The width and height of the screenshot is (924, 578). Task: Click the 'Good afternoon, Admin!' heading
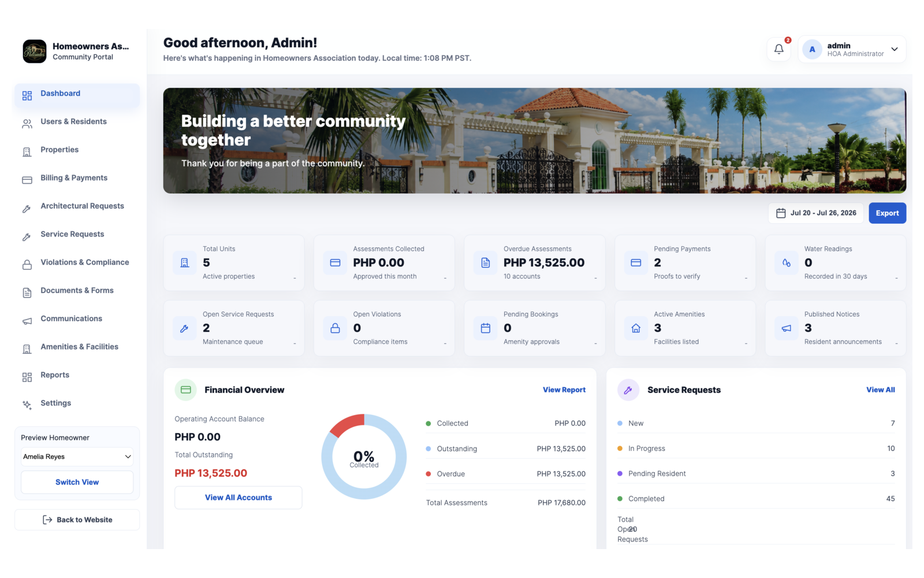pyautogui.click(x=240, y=43)
